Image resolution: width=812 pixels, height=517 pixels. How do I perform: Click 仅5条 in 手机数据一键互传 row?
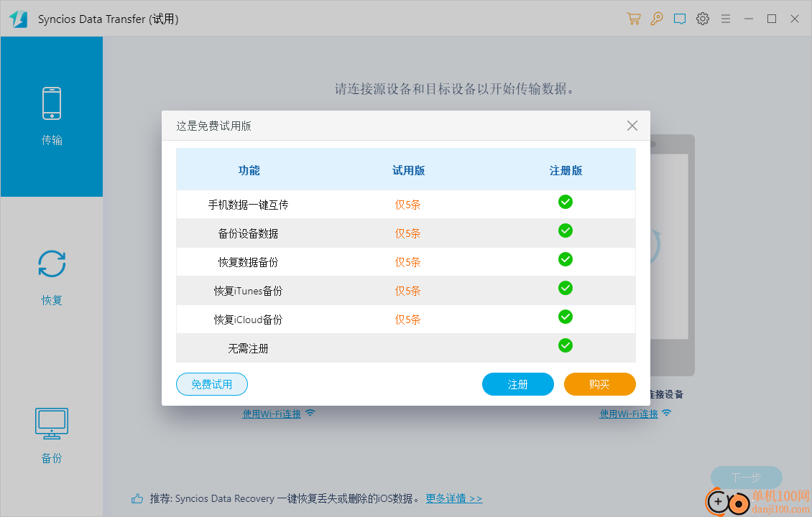[407, 205]
